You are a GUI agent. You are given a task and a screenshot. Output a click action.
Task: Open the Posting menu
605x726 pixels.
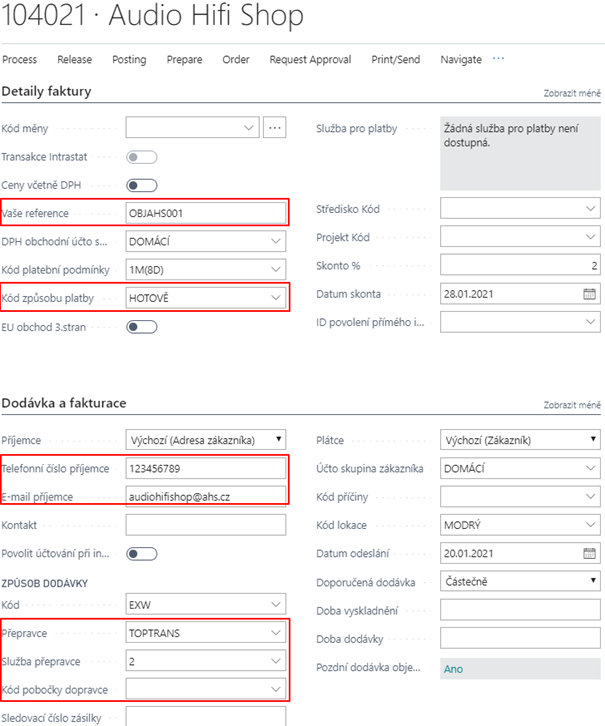(x=129, y=60)
